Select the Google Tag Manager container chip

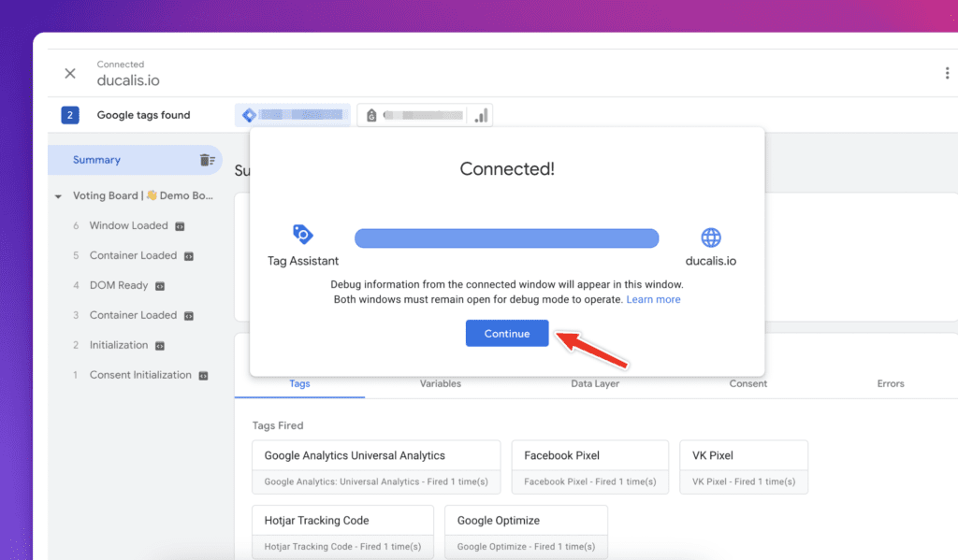pyautogui.click(x=293, y=114)
